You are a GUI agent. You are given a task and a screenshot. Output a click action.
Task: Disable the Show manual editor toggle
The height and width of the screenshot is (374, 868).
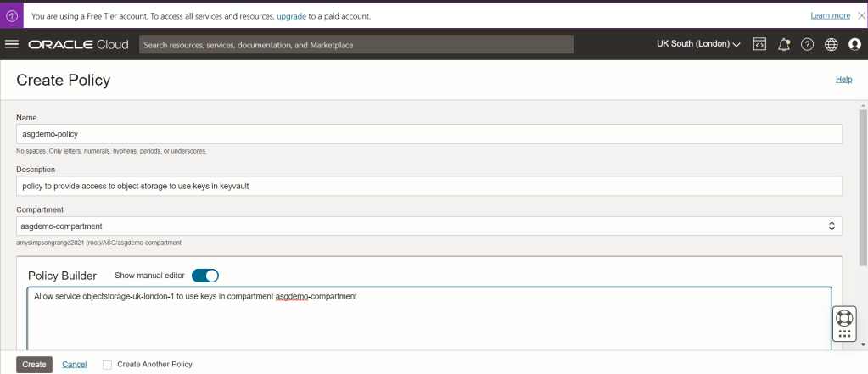click(205, 276)
